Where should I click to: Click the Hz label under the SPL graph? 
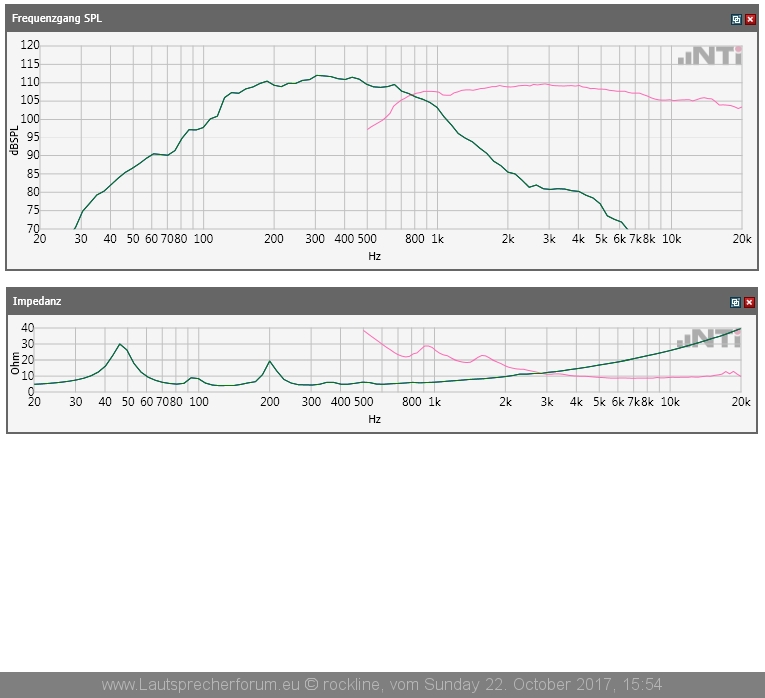pos(374,256)
